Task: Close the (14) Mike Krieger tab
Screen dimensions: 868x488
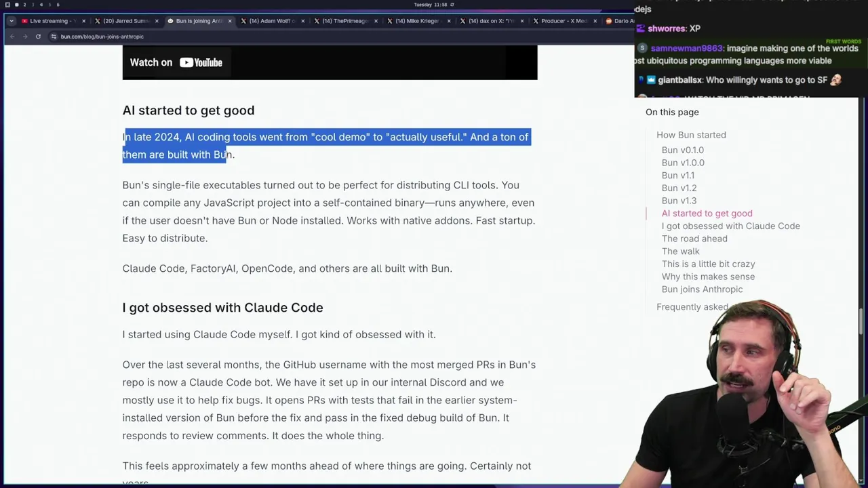Action: (449, 21)
